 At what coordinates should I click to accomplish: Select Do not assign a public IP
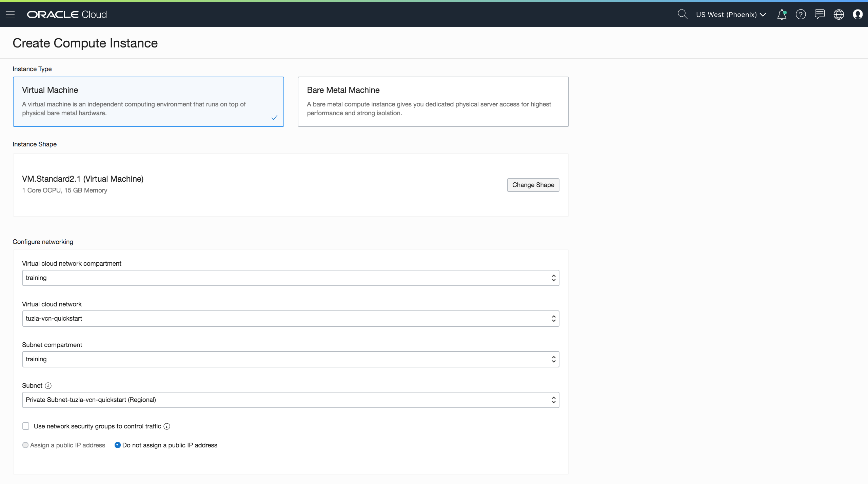click(118, 445)
